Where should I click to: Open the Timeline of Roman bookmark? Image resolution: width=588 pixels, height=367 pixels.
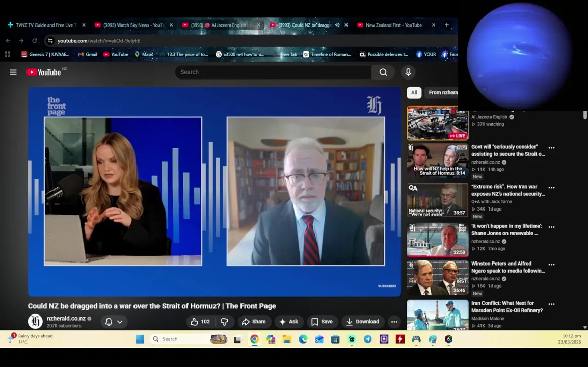[x=327, y=54]
